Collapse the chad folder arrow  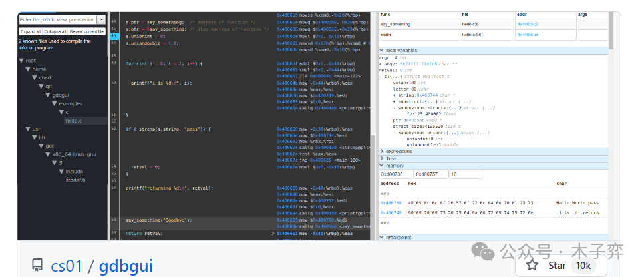pos(35,78)
